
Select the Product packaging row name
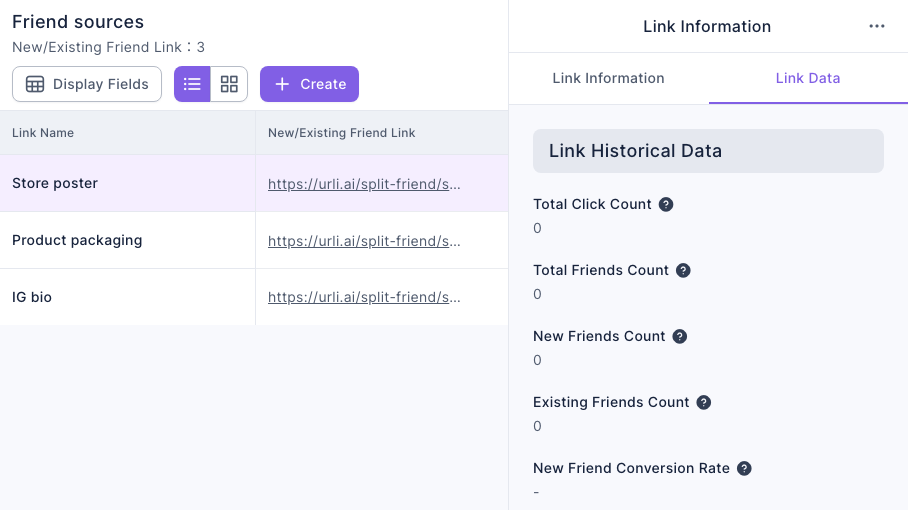tap(77, 240)
